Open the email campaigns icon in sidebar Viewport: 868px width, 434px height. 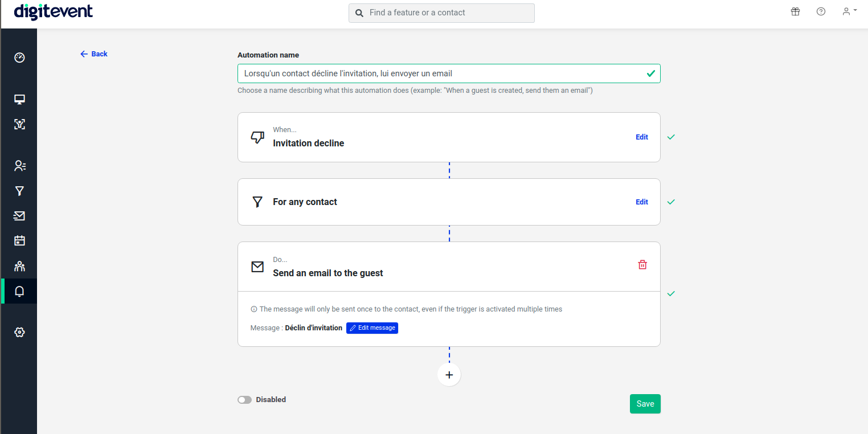click(19, 216)
